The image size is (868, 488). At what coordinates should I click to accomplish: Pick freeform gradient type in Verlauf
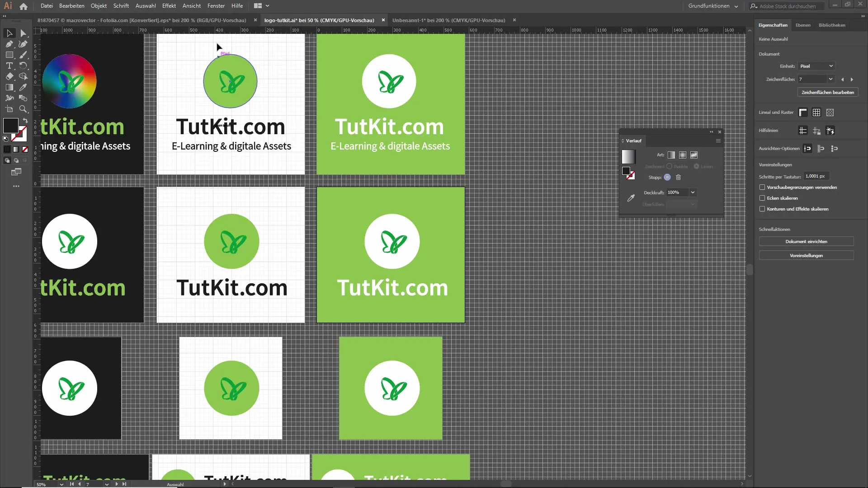[x=694, y=155]
